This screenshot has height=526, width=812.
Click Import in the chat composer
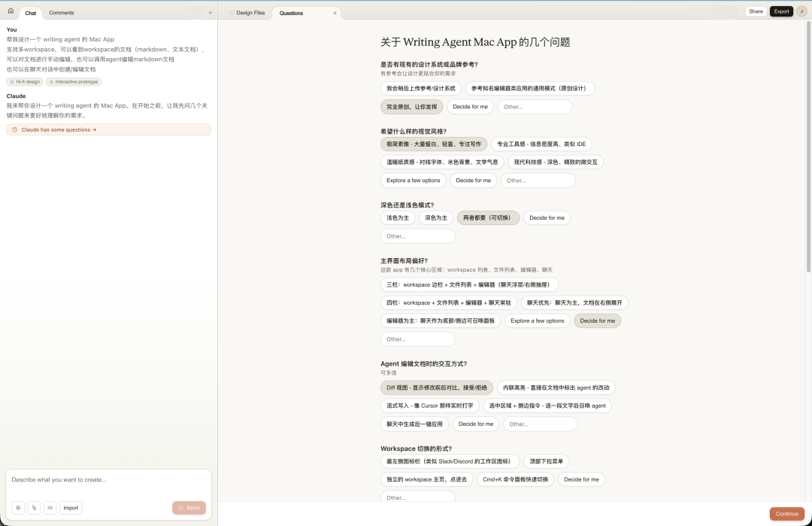[71, 508]
